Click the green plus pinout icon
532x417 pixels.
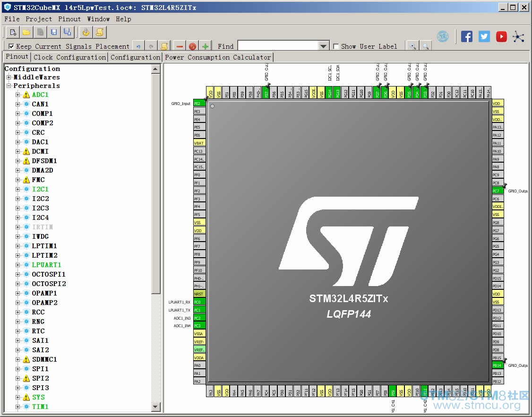[x=205, y=46]
